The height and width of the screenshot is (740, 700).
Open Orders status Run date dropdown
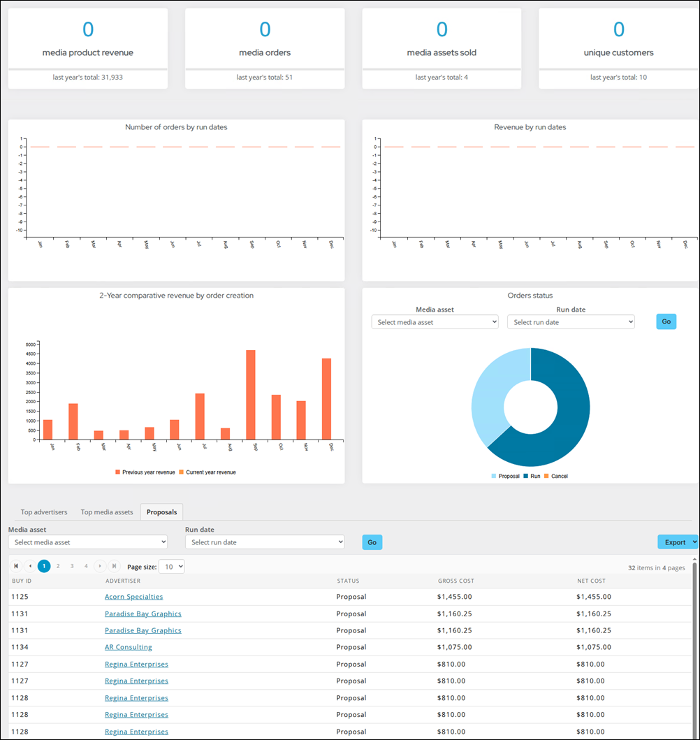pos(571,322)
